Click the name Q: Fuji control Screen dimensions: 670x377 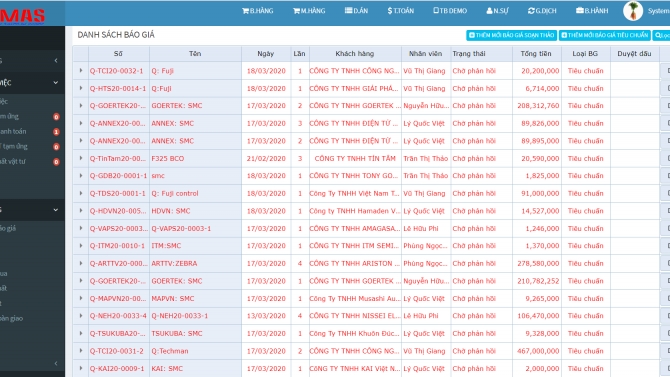coord(175,193)
